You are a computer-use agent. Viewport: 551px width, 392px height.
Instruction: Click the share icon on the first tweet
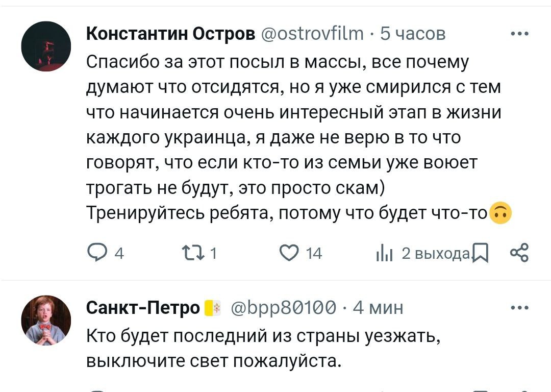519,252
